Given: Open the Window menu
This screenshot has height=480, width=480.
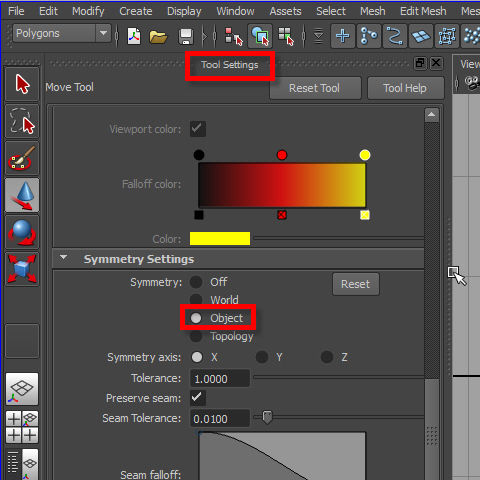Looking at the screenshot, I should coord(235,11).
